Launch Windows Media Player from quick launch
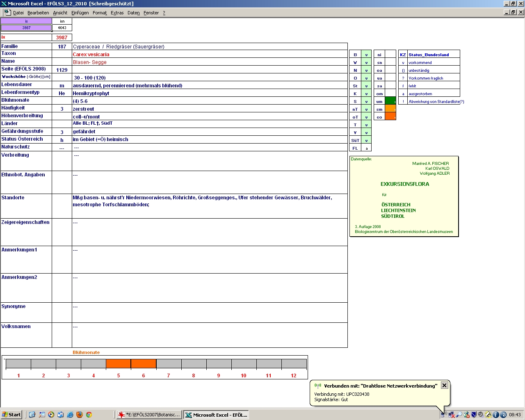 point(51,415)
